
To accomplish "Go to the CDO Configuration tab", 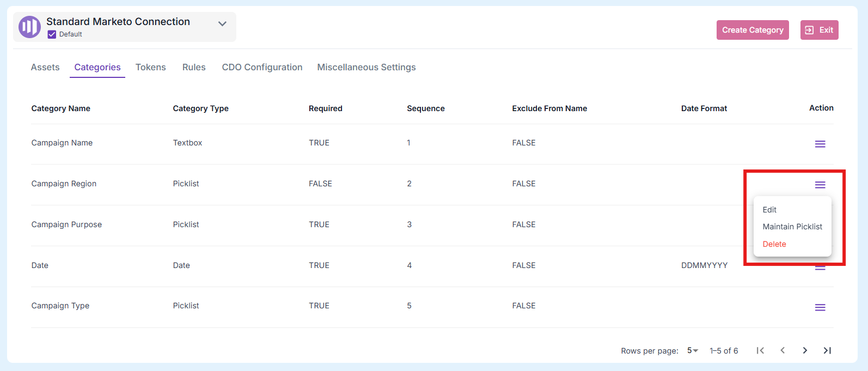I will pos(262,67).
